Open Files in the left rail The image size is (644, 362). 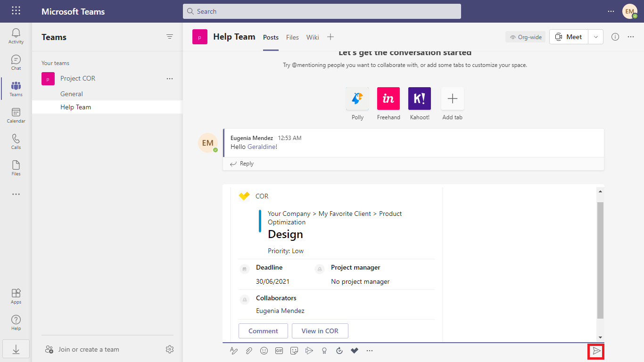point(16,168)
